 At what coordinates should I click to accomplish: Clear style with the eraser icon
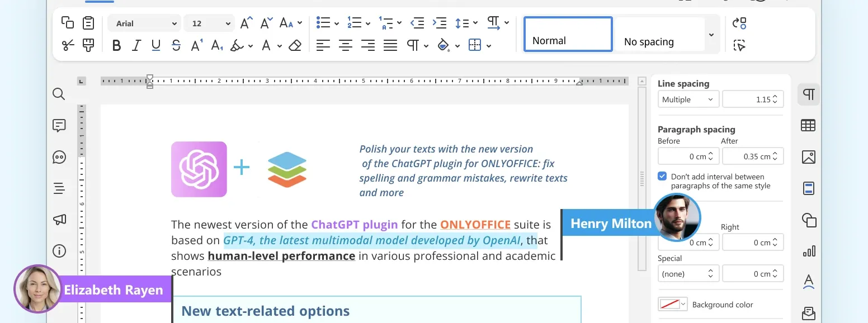point(295,46)
